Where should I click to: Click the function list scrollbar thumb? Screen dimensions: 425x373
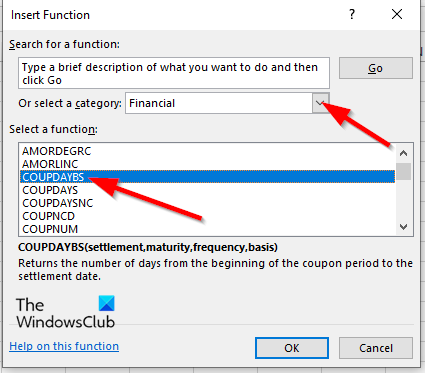pyautogui.click(x=403, y=171)
